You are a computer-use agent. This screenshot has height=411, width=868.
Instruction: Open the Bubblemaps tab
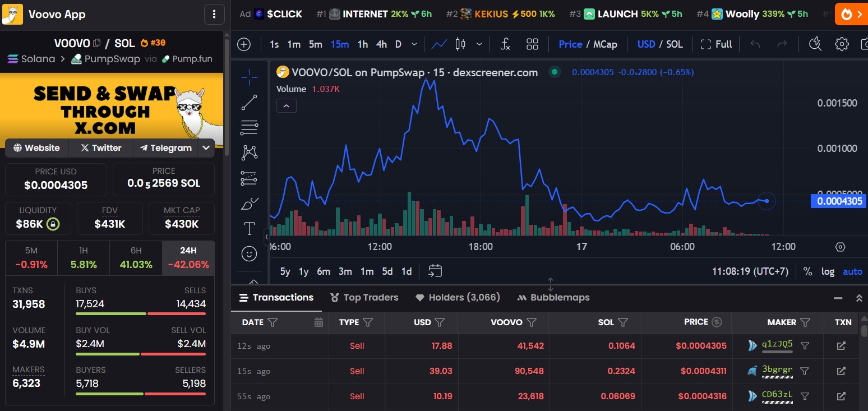553,297
